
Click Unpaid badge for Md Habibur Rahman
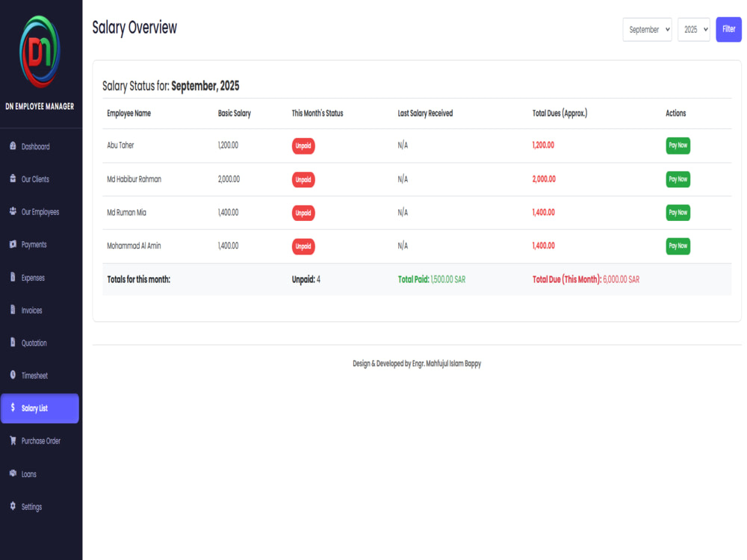click(x=303, y=179)
